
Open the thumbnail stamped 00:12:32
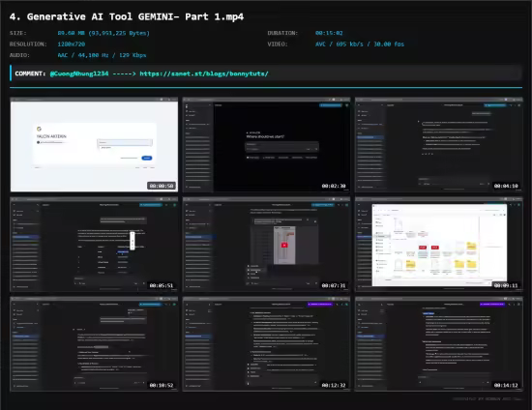pyautogui.click(x=266, y=344)
